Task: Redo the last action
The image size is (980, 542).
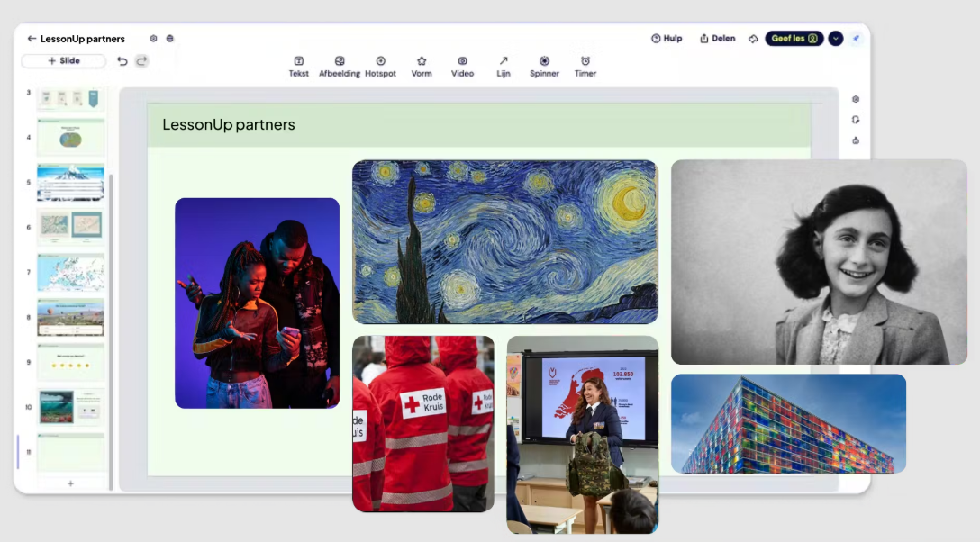Action: 142,60
